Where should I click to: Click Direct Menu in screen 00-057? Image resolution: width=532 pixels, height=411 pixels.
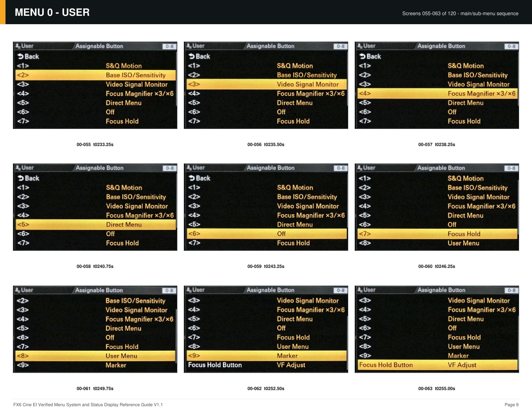point(466,103)
